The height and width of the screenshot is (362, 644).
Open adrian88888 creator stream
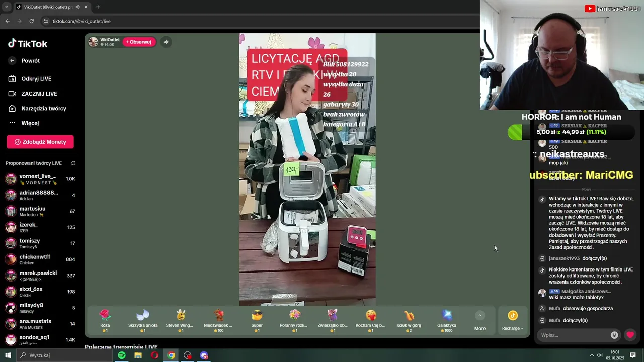click(40, 195)
